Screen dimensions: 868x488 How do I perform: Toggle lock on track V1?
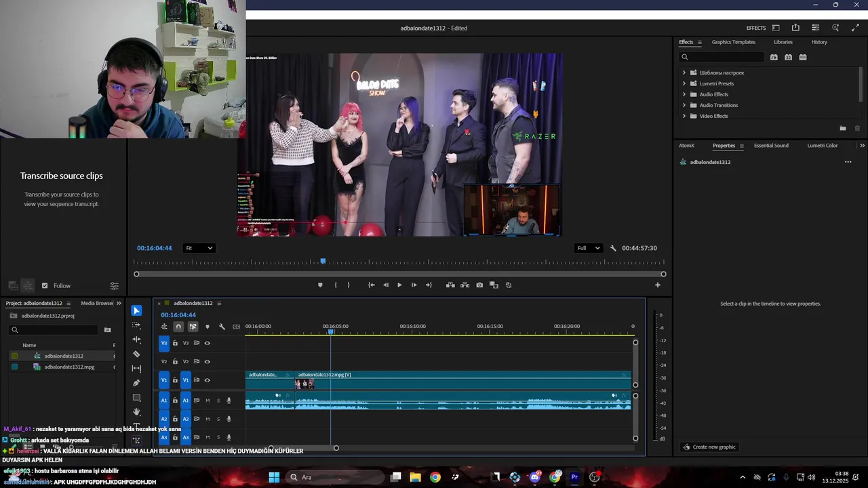[x=175, y=380]
